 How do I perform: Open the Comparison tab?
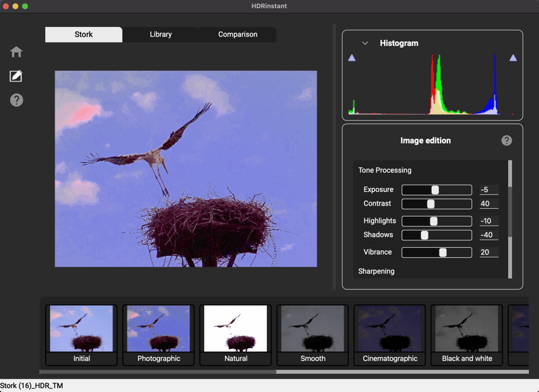coord(237,34)
